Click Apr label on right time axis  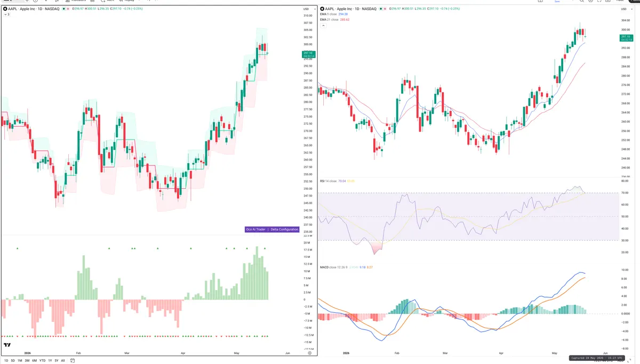click(501, 353)
